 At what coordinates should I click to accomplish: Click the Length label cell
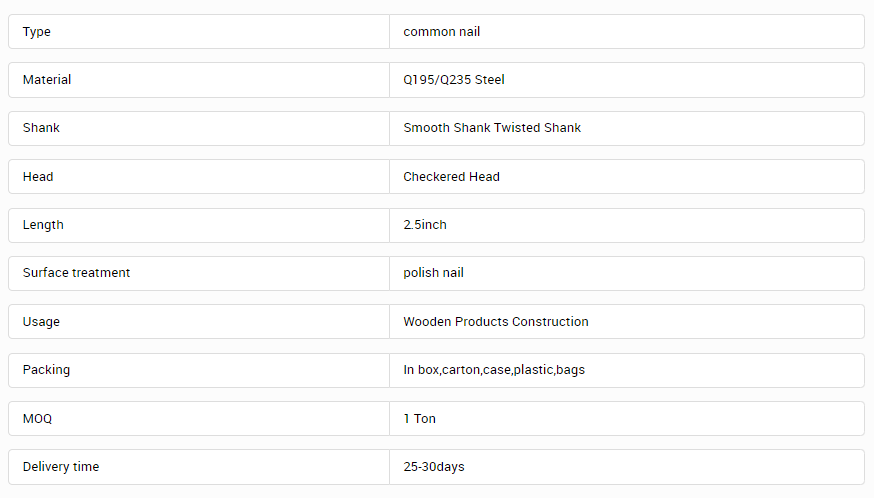[198, 225]
